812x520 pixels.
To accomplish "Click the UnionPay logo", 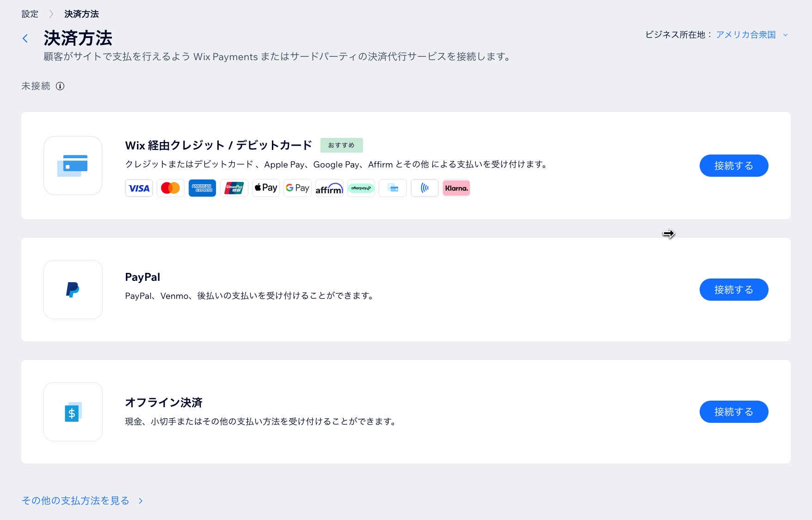I will [234, 188].
